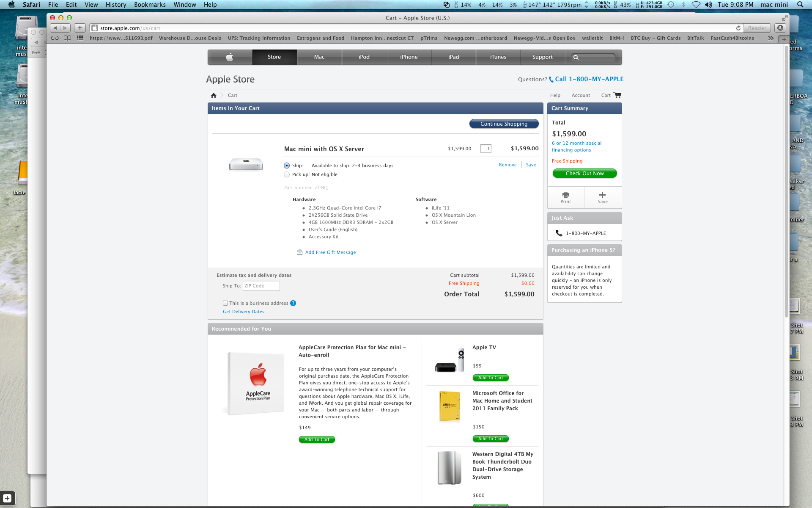Click the Apple logo in store navigation
Screen dimensions: 812x508
point(230,57)
